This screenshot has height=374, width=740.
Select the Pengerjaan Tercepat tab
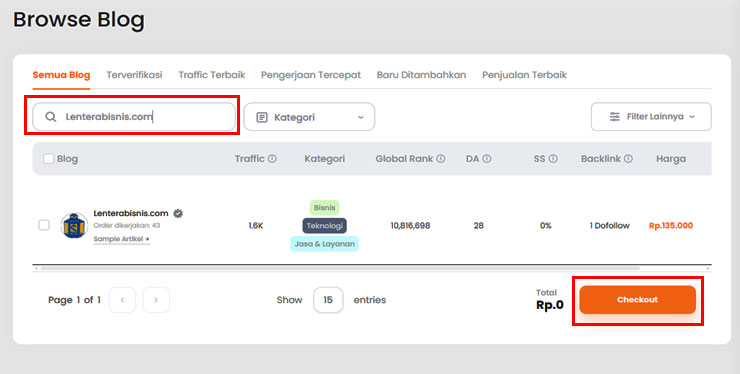(x=311, y=75)
